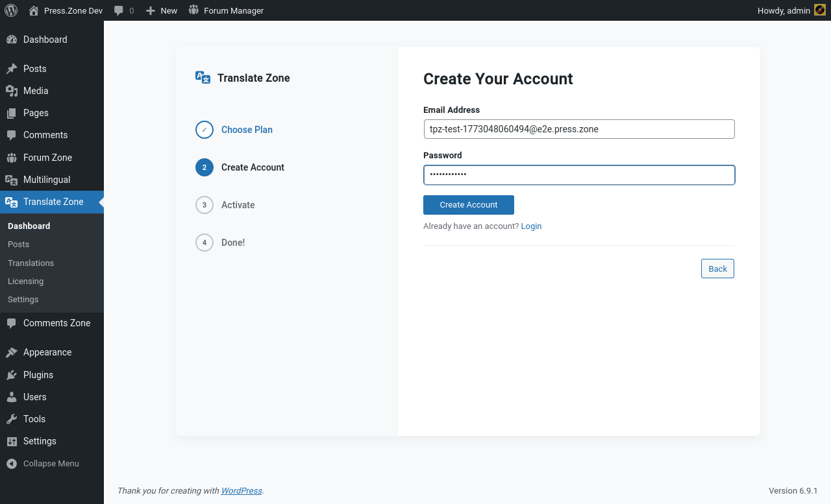The image size is (831, 504).
Task: Open the Tools menu item
Action: 52,419
